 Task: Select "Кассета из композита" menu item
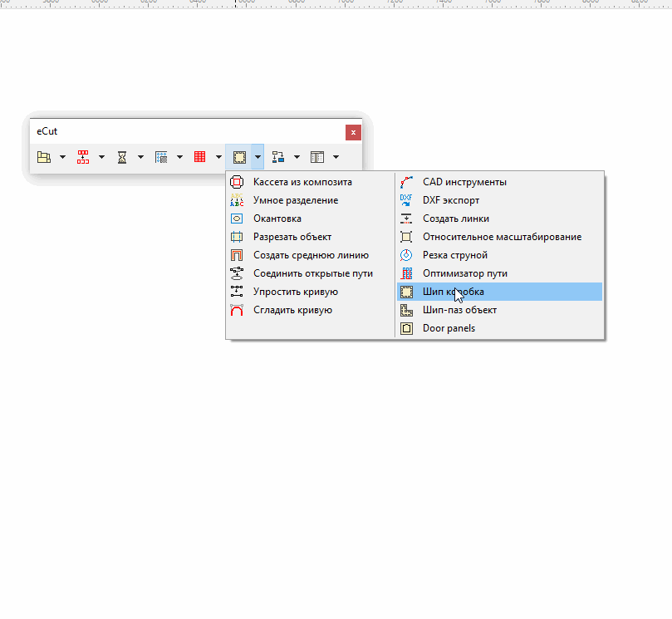click(x=302, y=182)
